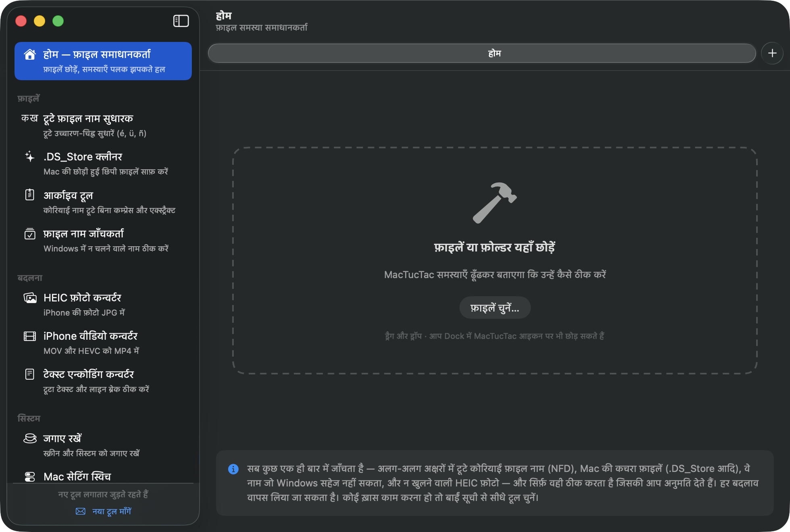Image resolution: width=790 pixels, height=532 pixels.
Task: Click the जगाए रखें coffee cup icon
Action: (30, 438)
